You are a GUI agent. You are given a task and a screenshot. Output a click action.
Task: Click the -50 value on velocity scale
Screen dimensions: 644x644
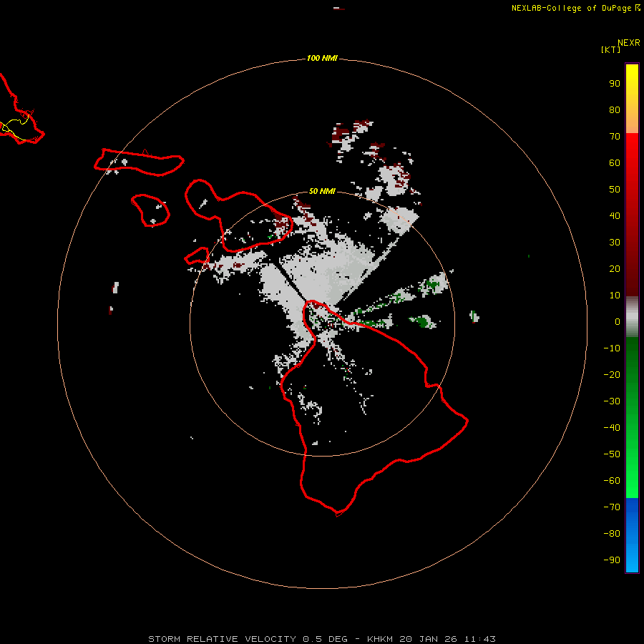[612, 454]
